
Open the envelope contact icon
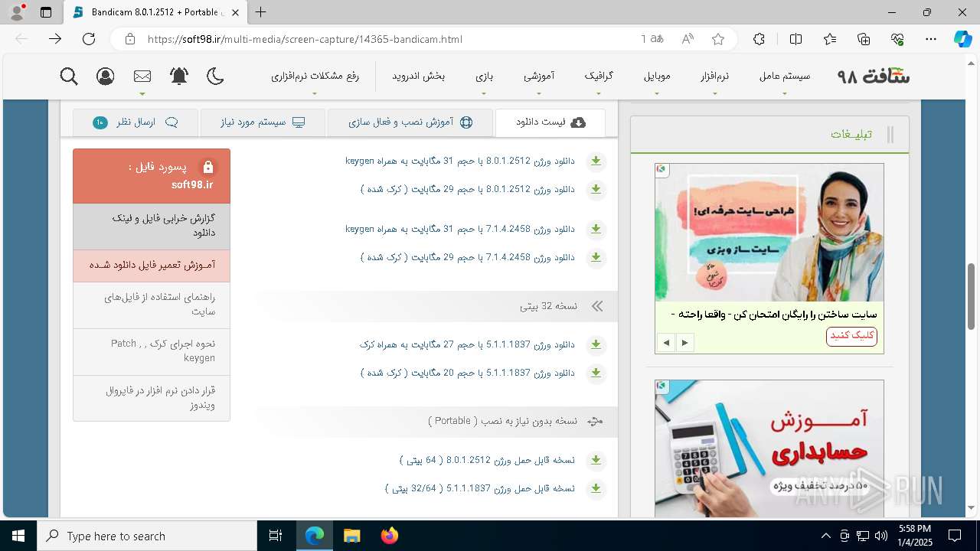point(142,76)
